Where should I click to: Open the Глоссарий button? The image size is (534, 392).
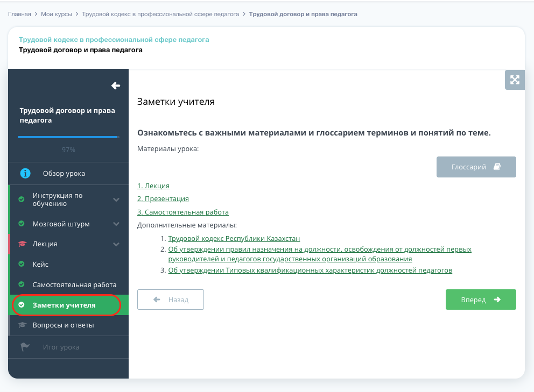[x=476, y=167]
